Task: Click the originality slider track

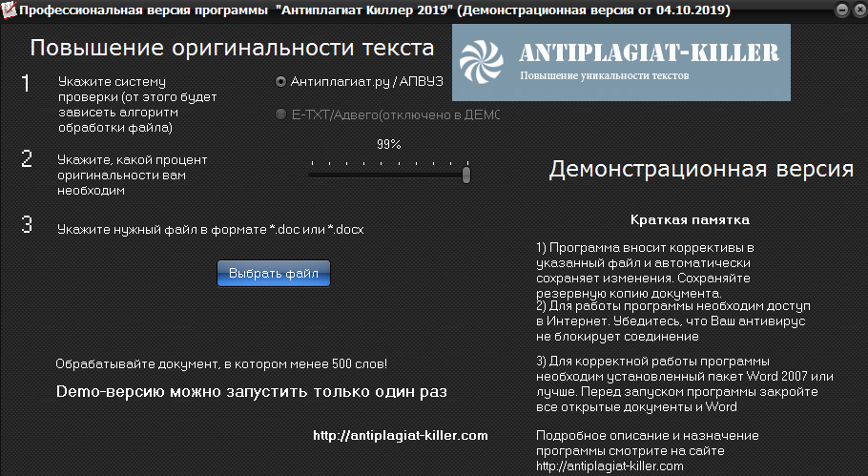Action: point(388,175)
